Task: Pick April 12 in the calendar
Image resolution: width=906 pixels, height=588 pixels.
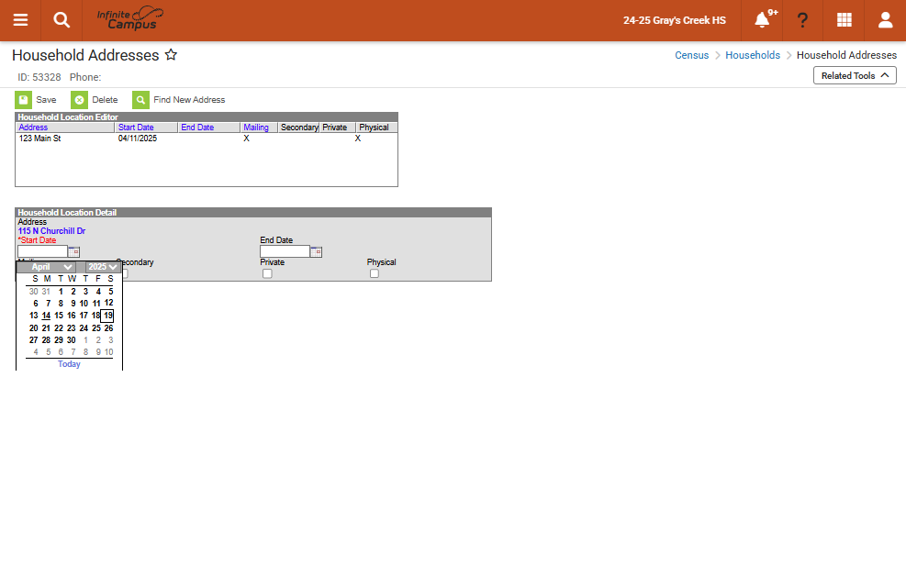Action: point(108,303)
